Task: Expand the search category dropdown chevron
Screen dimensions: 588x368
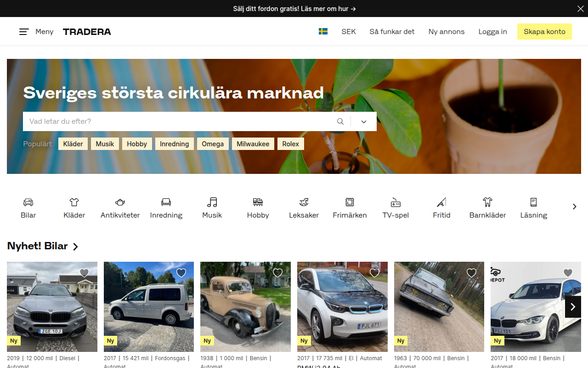Action: point(364,121)
